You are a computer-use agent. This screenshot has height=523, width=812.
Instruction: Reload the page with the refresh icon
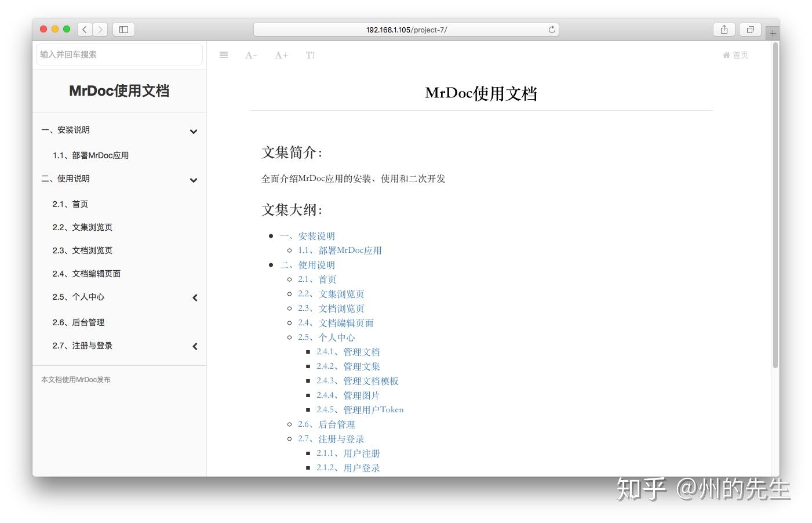click(x=552, y=30)
